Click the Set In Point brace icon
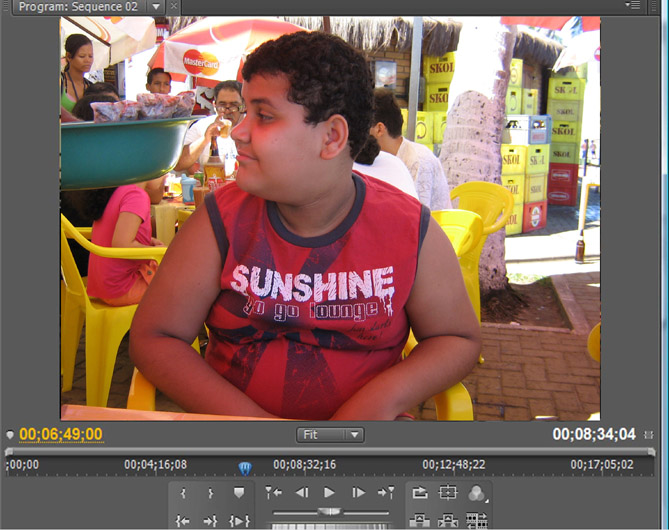The width and height of the screenshot is (669, 530). coord(183,493)
